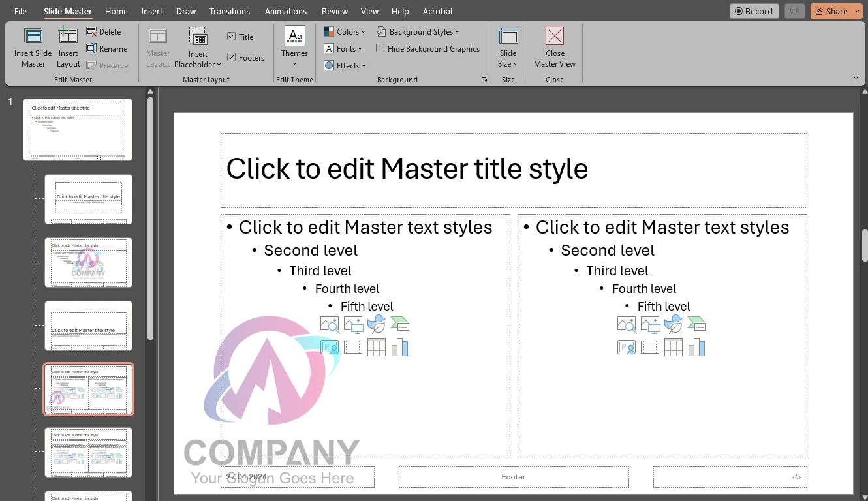
Task: Click the Fonts theme icon
Action: (x=343, y=48)
